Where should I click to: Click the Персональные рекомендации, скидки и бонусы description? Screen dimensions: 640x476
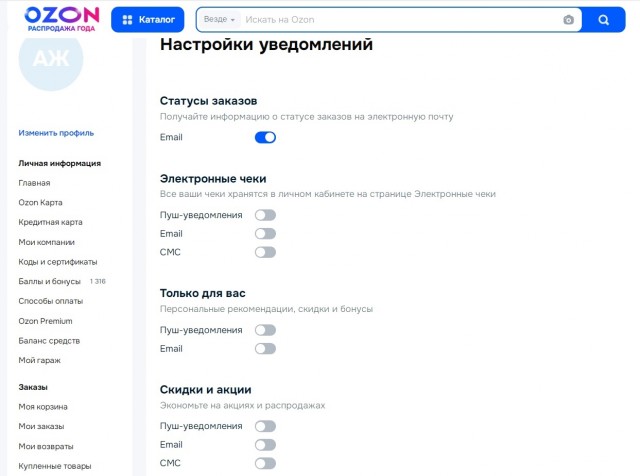pos(266,309)
